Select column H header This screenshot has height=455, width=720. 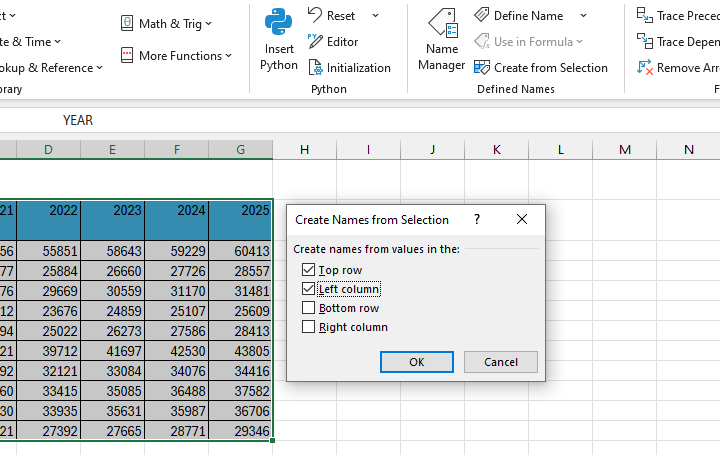click(304, 150)
